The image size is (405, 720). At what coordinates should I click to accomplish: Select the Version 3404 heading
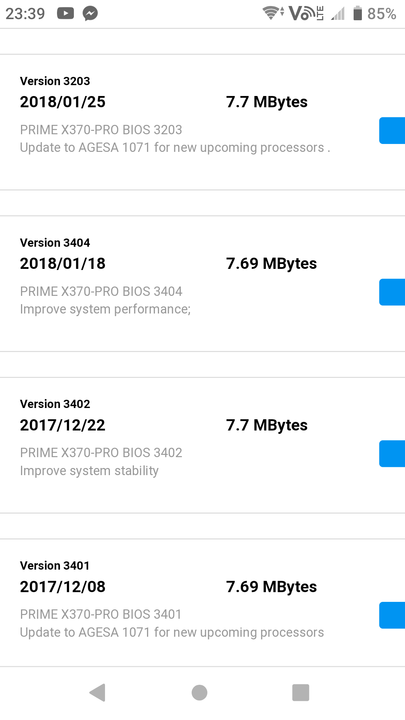pos(55,243)
